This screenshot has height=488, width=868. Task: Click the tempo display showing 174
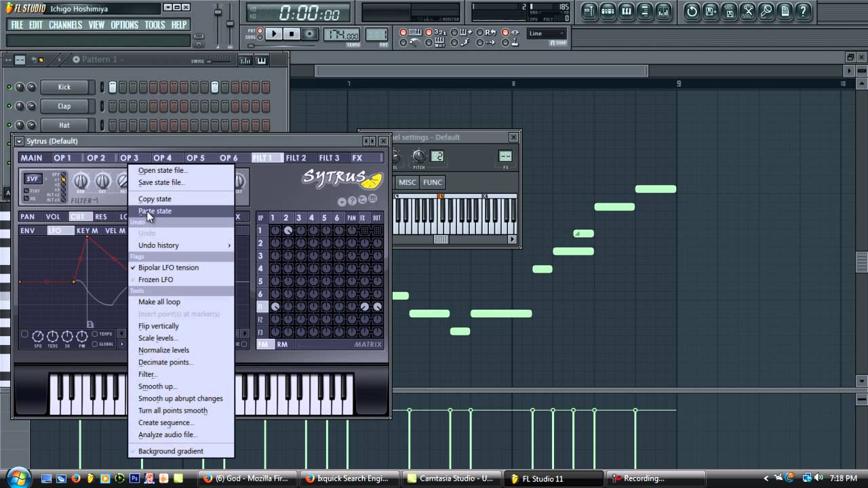(342, 35)
